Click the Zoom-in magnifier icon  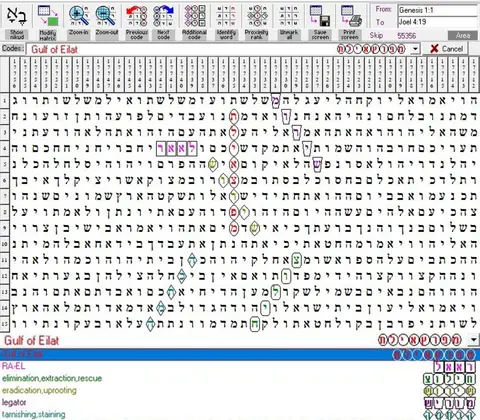click(79, 16)
